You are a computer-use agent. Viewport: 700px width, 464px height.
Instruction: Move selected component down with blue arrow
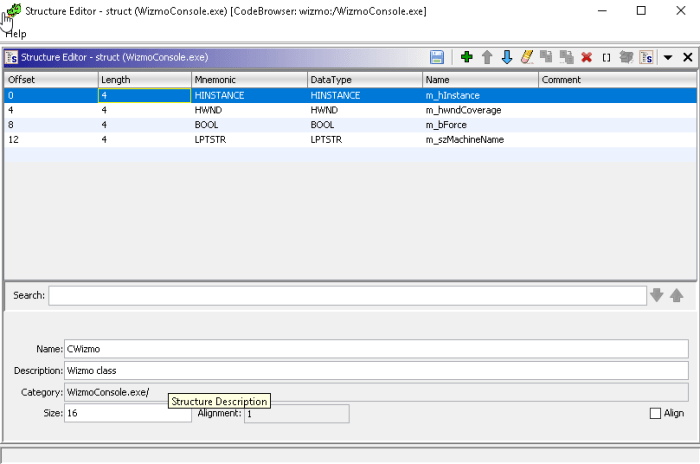pyautogui.click(x=507, y=57)
